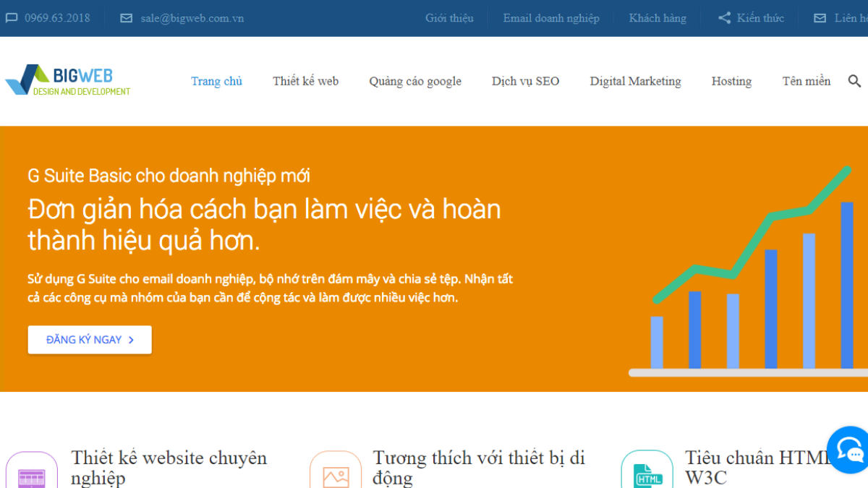
Task: Click the Liên hệ link
Action: pos(851,18)
